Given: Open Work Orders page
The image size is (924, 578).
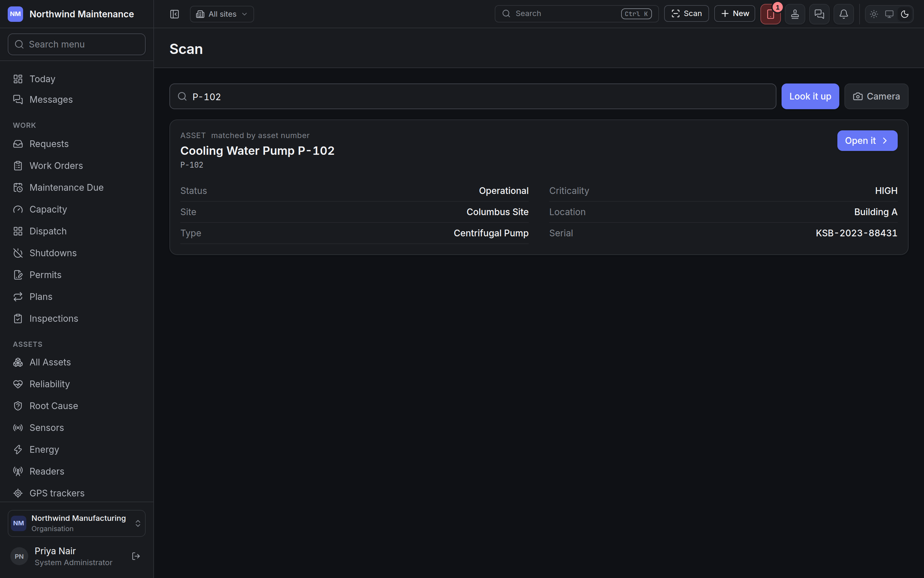Looking at the screenshot, I should [x=77, y=165].
